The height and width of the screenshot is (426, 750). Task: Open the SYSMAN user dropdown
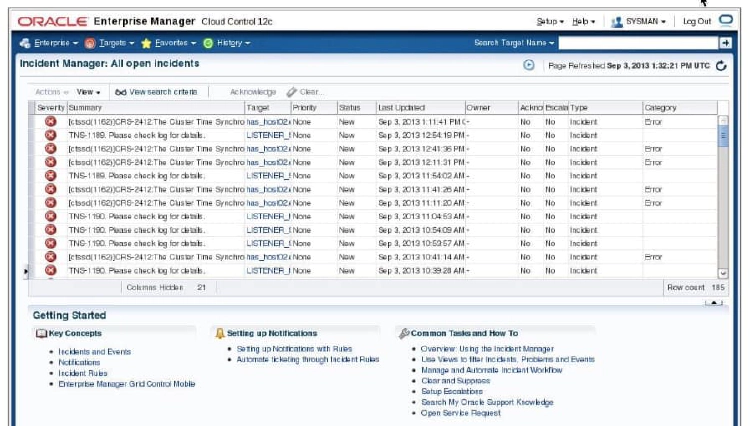coord(645,22)
